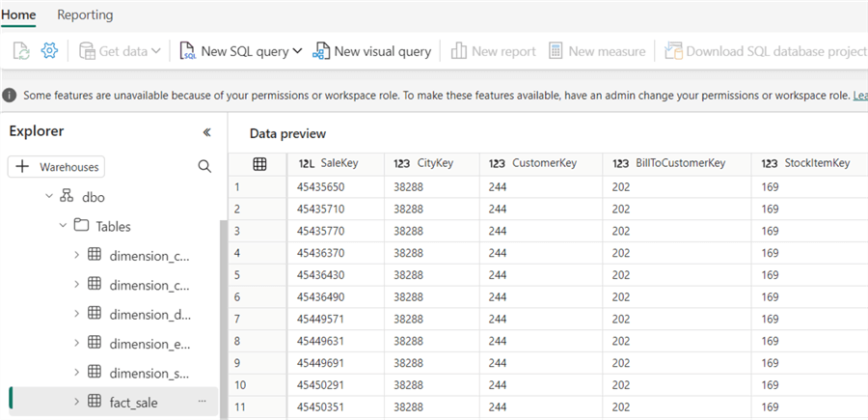
Task: Click the settings gear icon in toolbar
Action: click(x=49, y=51)
